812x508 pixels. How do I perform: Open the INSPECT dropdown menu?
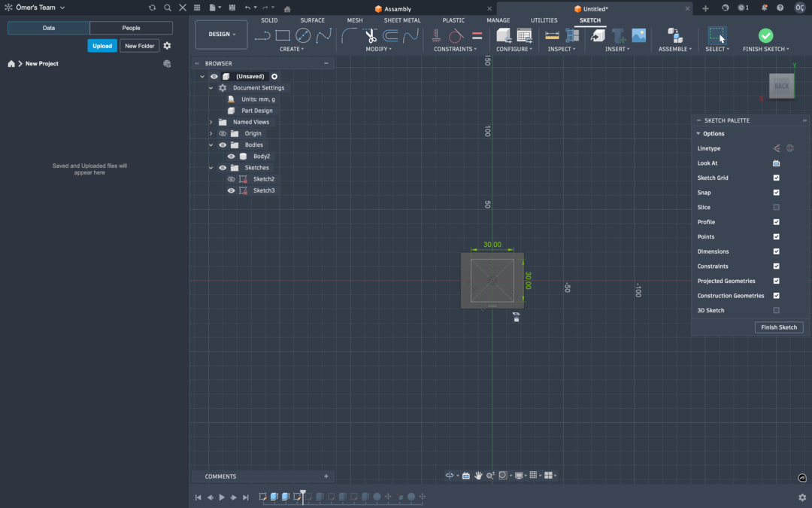click(562, 49)
